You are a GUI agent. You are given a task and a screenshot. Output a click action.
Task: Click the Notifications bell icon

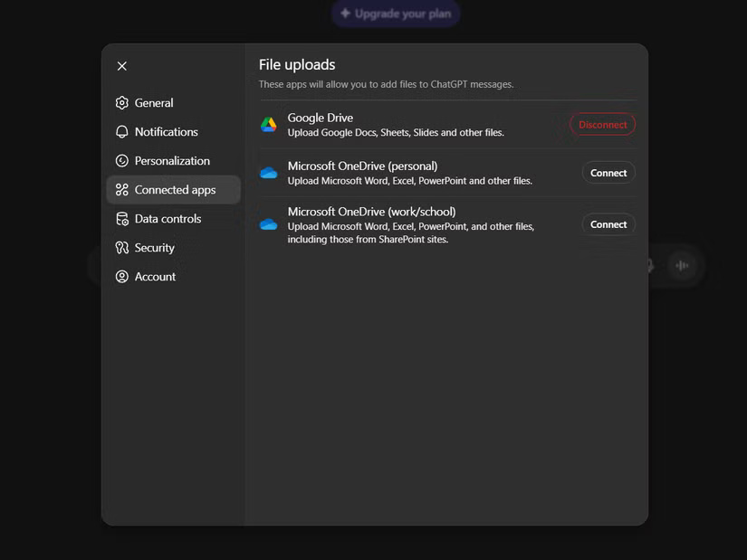point(121,131)
